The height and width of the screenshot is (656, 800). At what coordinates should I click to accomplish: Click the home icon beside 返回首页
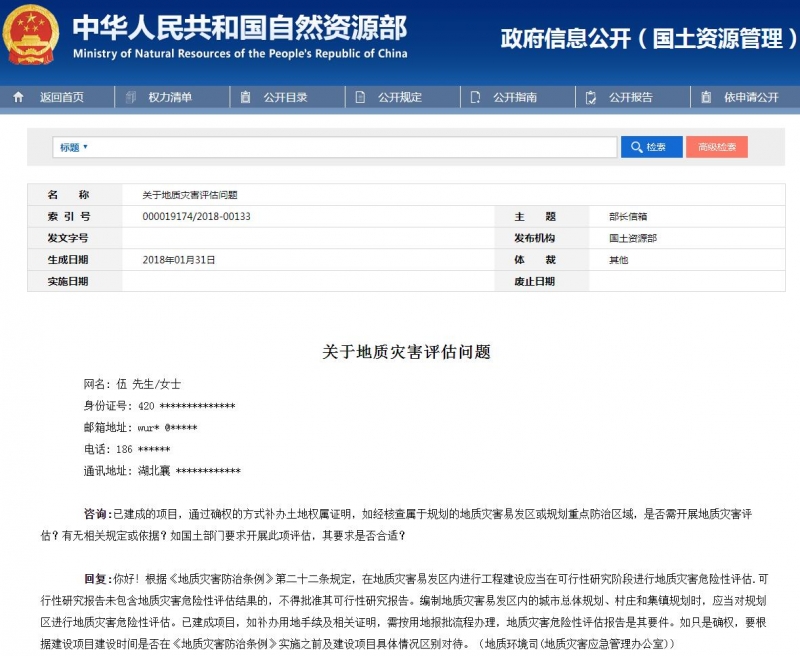16,97
